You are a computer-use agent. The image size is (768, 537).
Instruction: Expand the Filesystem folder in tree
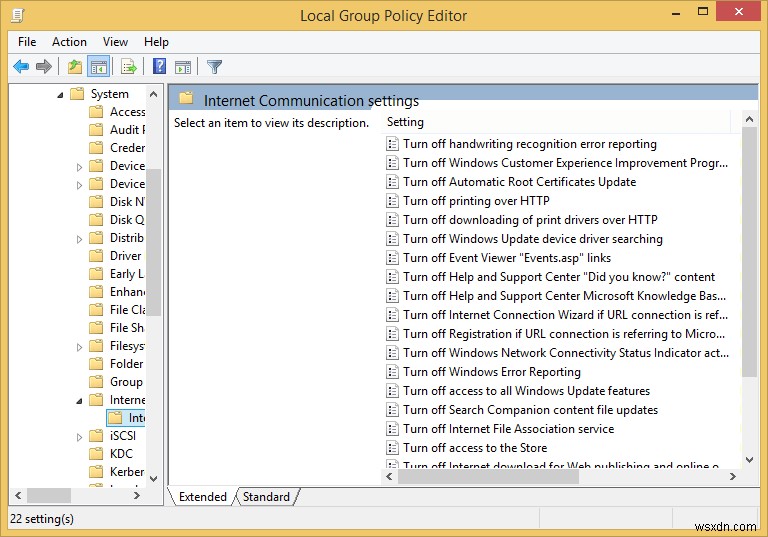click(x=80, y=346)
